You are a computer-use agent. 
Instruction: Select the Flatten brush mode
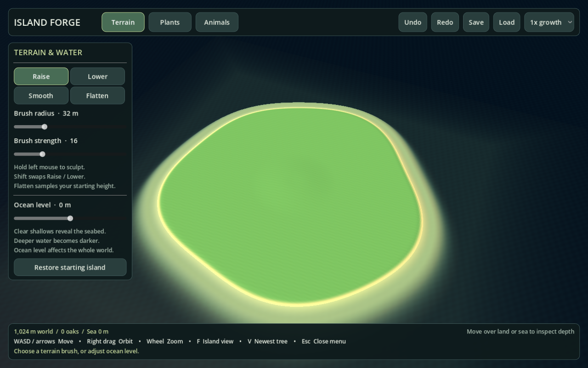point(97,96)
